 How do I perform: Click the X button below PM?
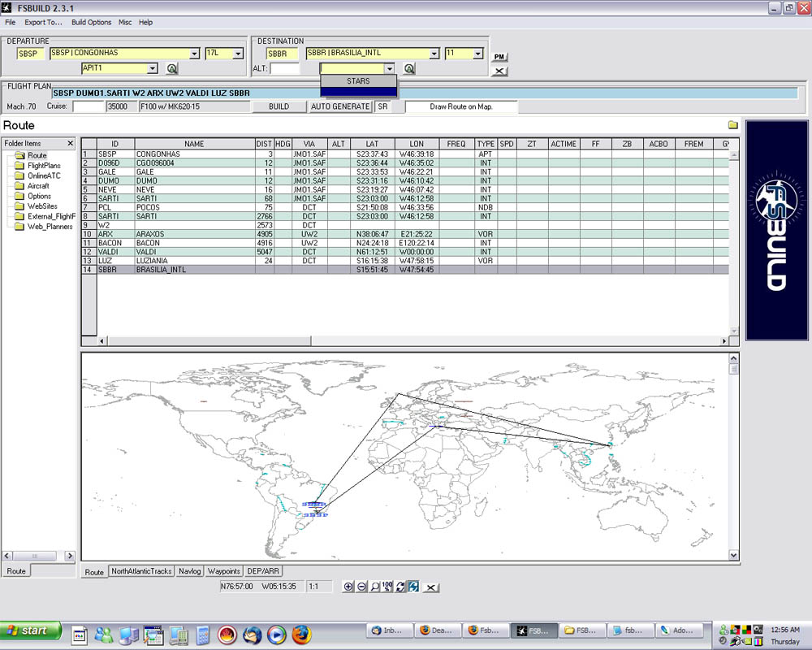coord(499,71)
